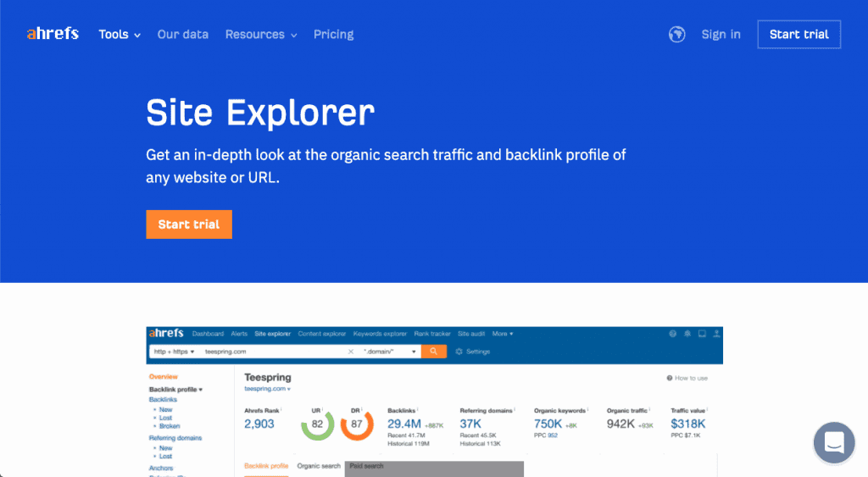Expand the Resources menu

(261, 34)
